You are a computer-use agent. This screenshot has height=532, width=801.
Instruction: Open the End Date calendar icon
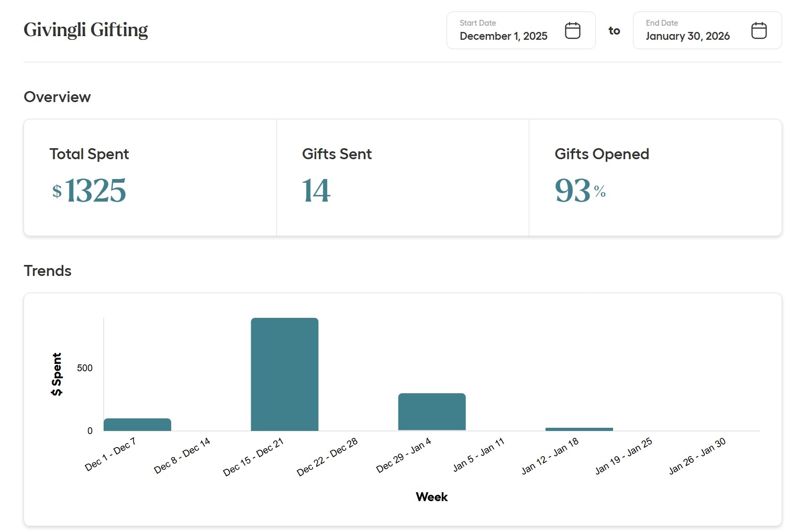click(x=759, y=31)
